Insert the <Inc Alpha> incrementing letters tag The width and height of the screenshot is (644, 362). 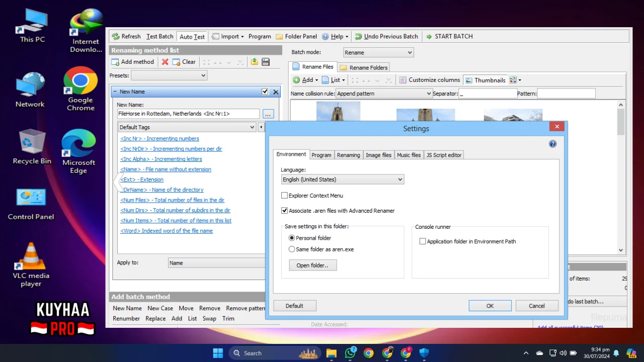(x=161, y=159)
